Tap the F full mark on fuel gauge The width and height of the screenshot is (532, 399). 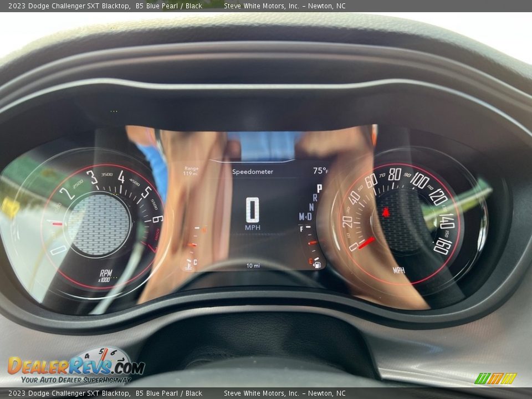[x=301, y=229]
